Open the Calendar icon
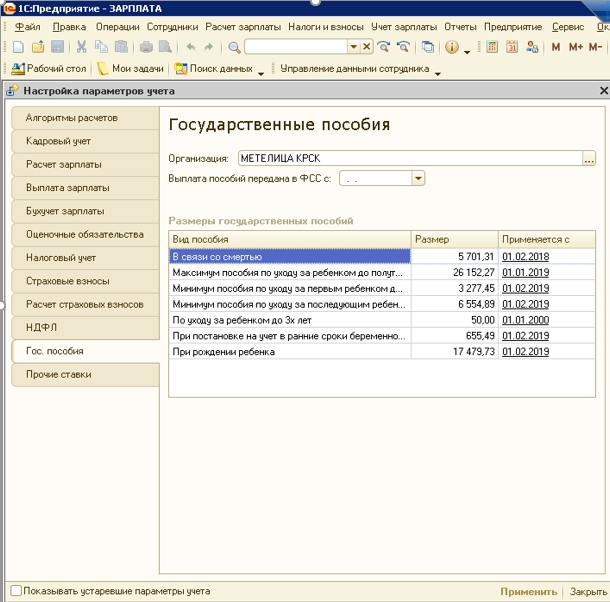 tap(512, 47)
